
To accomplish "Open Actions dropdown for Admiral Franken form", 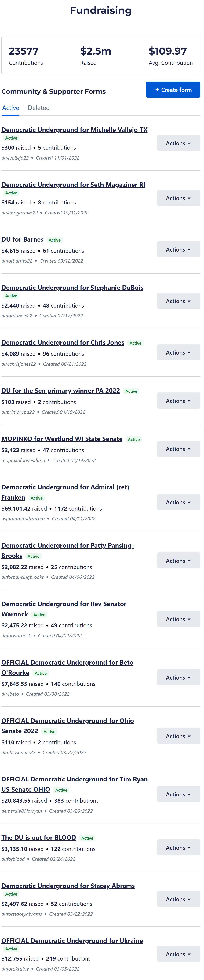I will 178,502.
